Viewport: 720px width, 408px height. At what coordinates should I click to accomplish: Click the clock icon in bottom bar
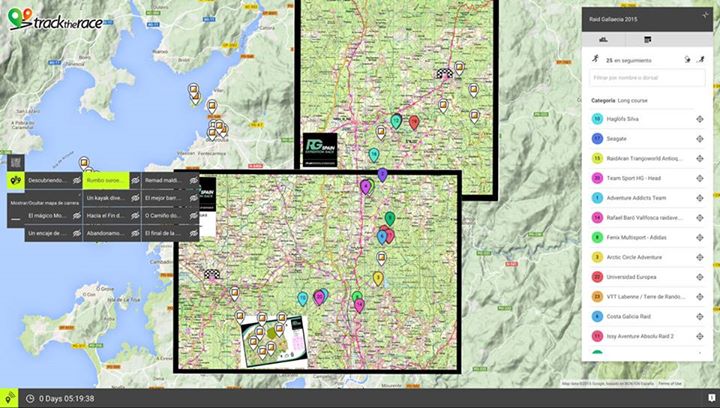pyautogui.click(x=30, y=398)
